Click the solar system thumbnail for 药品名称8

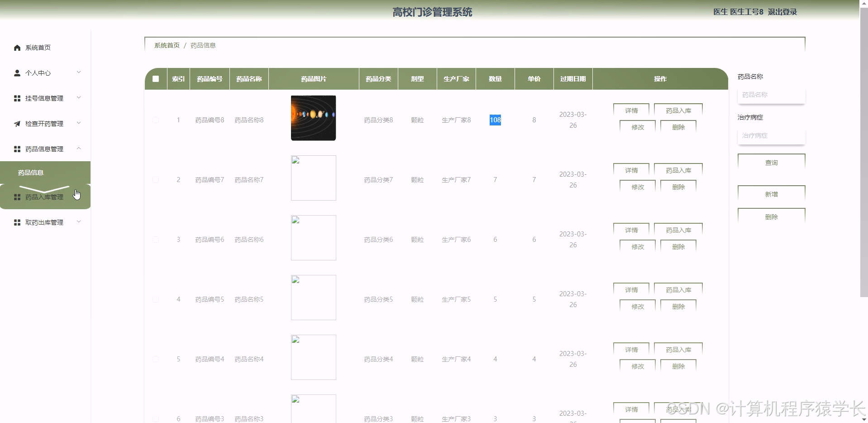pyautogui.click(x=314, y=118)
